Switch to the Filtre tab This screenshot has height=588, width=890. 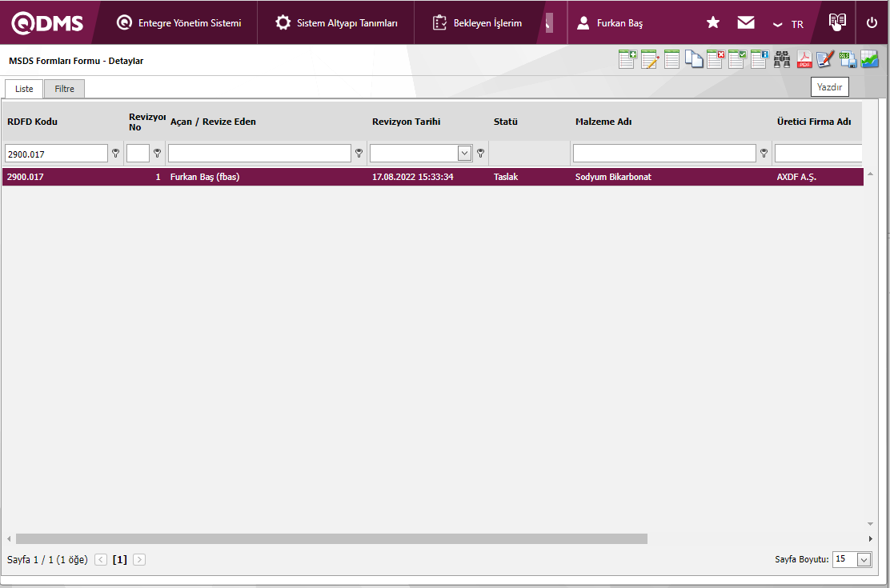coord(65,89)
